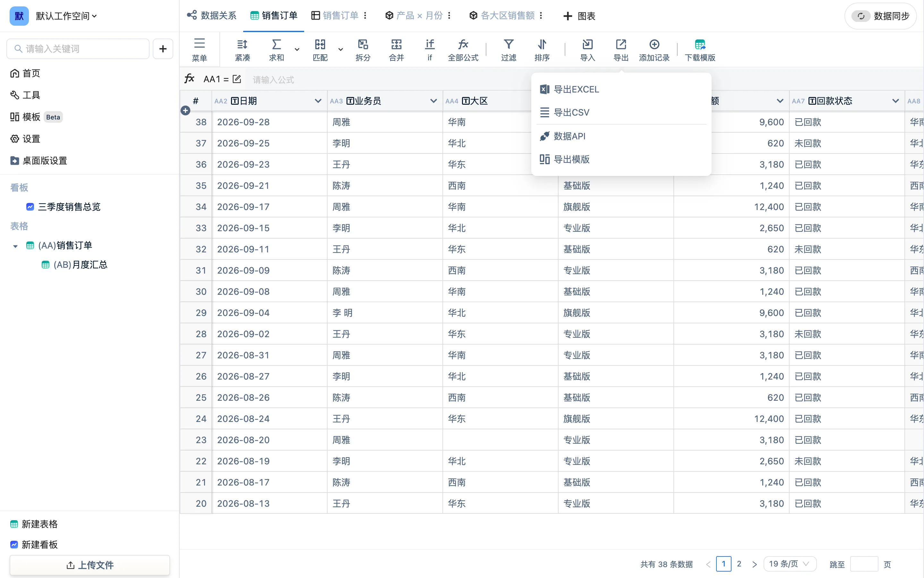
Task: Open the 默认工作空间 workspace dropdown
Action: point(66,16)
